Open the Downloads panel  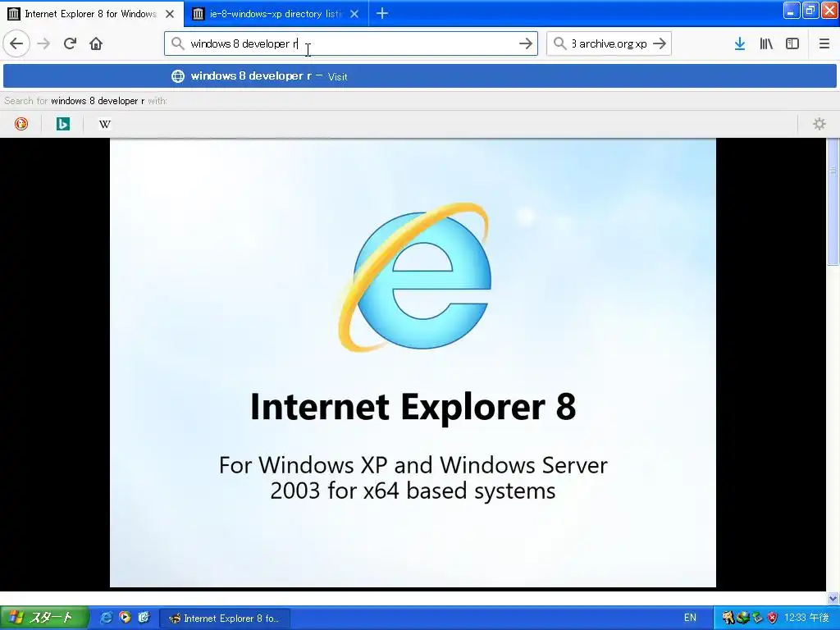point(740,43)
